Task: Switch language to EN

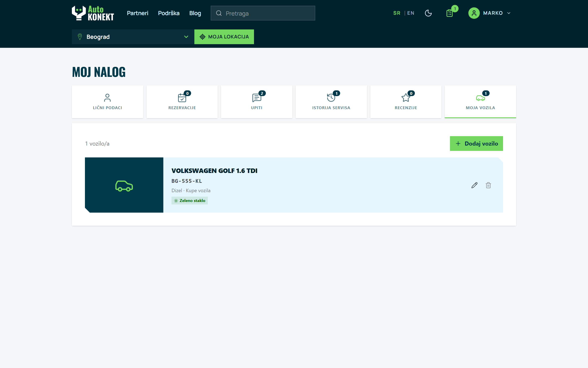Action: coord(411,13)
